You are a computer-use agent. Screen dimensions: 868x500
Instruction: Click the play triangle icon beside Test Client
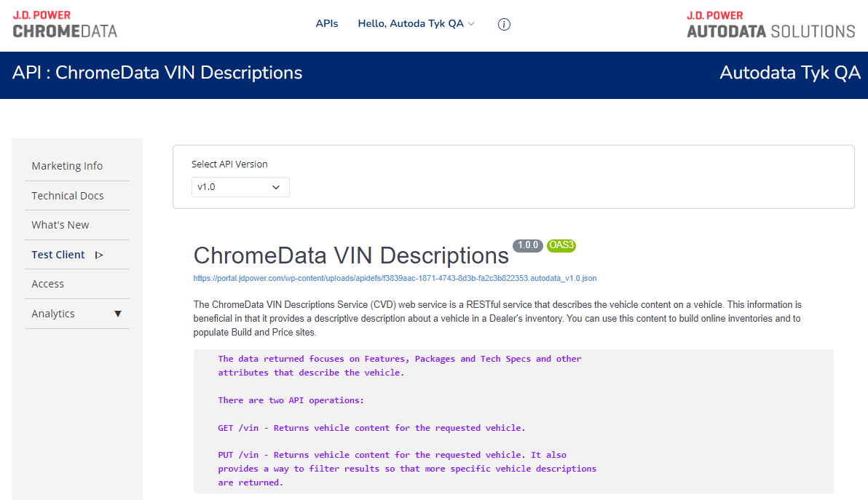coord(99,255)
